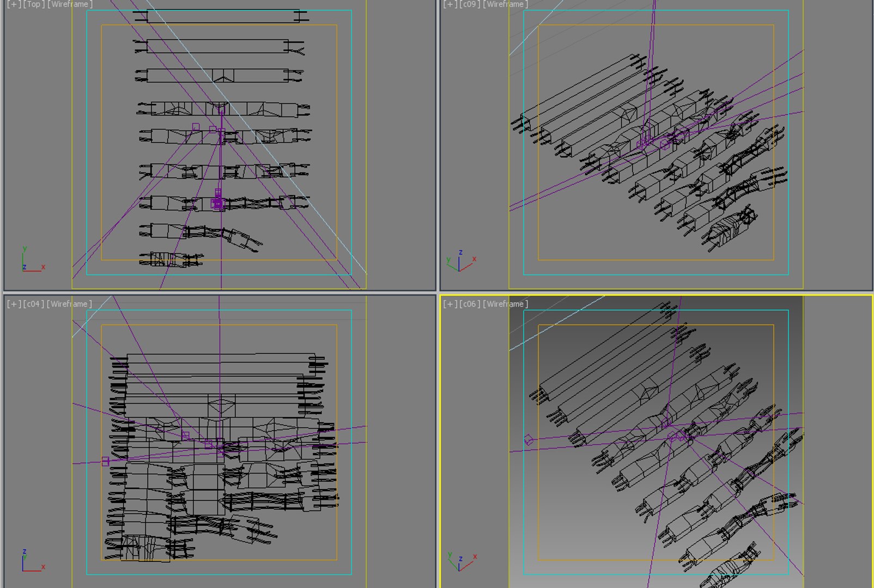Viewport: 874px width, 588px height.
Task: Open the [c04] camera label menu
Action: point(34,304)
